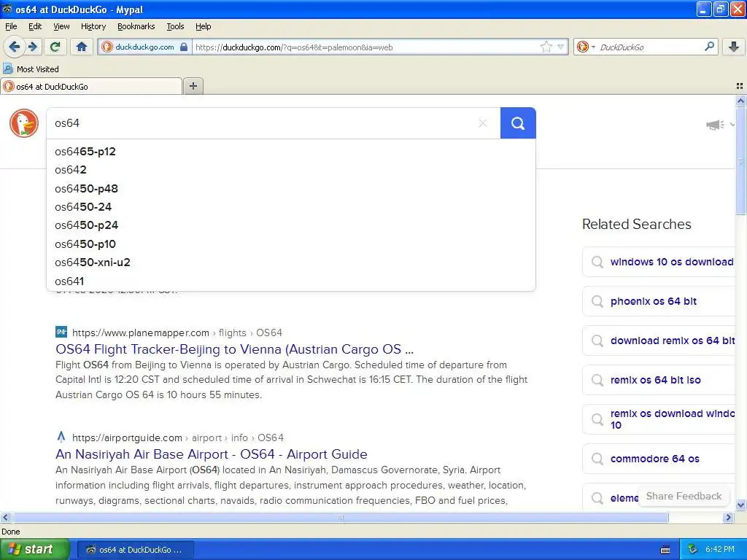
Task: Click the Mypal taskbar window button
Action: (x=135, y=550)
